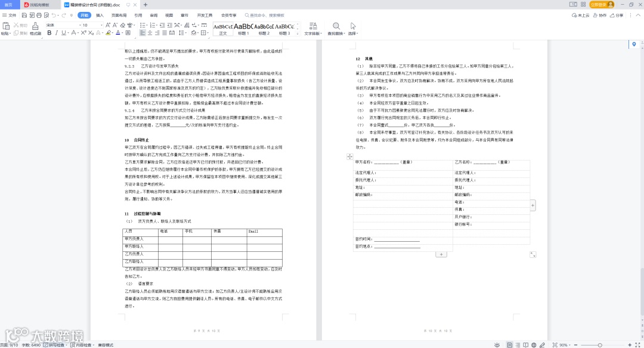Expand the borders dropdown

pos(208,33)
